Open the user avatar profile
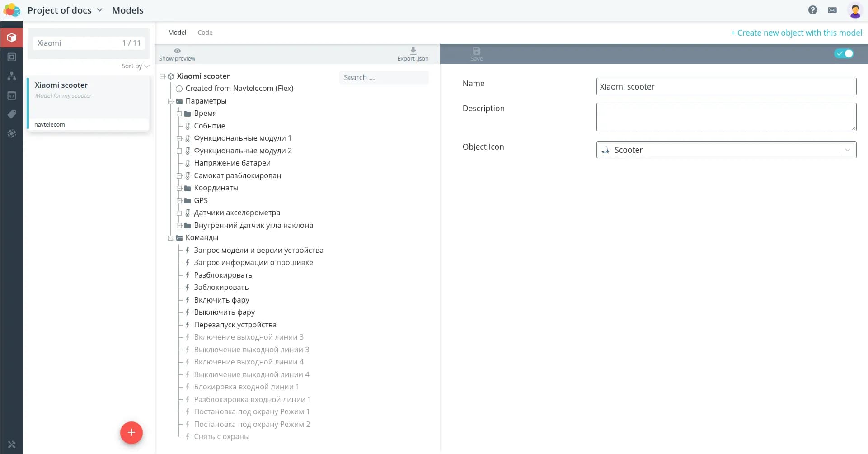The height and width of the screenshot is (454, 868). point(854,10)
